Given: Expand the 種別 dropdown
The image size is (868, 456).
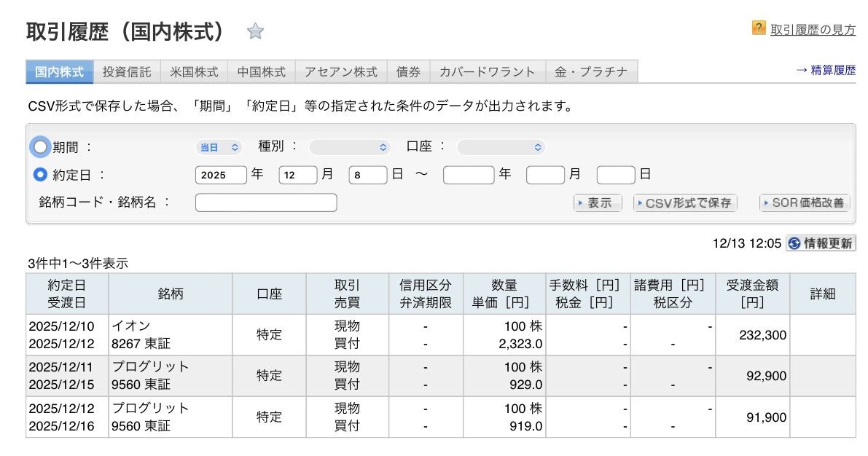Looking at the screenshot, I should tap(350, 147).
